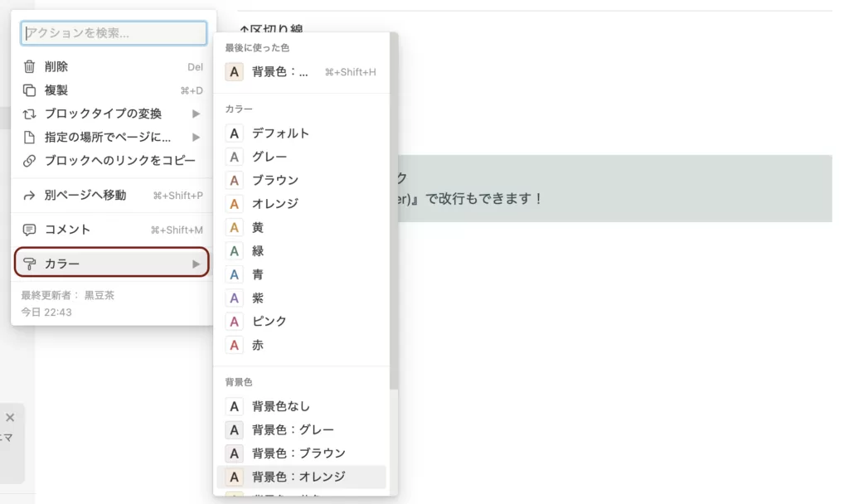Select 青 text color
This screenshot has width=849, height=504.
tap(301, 274)
